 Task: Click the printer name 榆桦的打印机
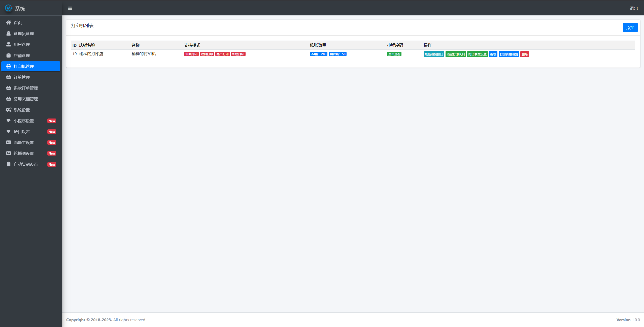(144, 54)
